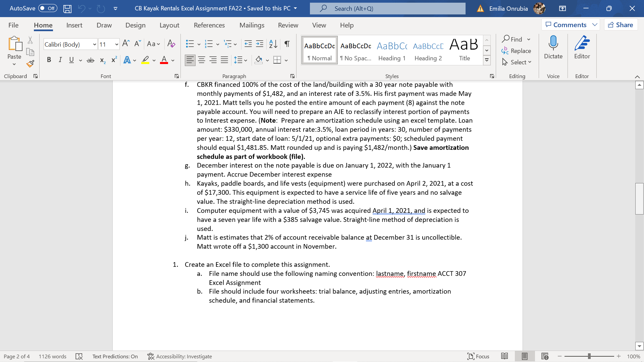Open the Select dropdown in Editing

[x=517, y=62]
